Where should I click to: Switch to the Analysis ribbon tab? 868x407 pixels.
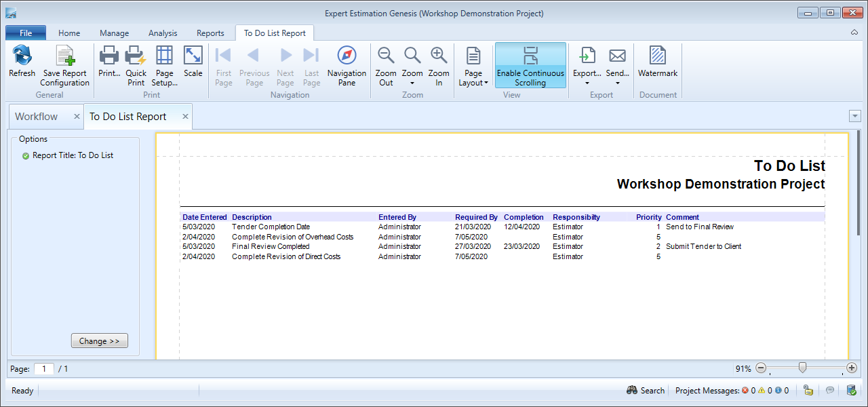pos(163,33)
